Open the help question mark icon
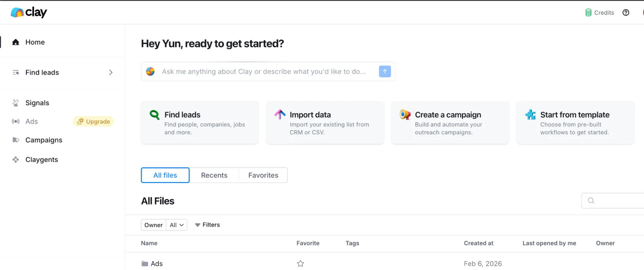The height and width of the screenshot is (270, 644). pyautogui.click(x=626, y=13)
